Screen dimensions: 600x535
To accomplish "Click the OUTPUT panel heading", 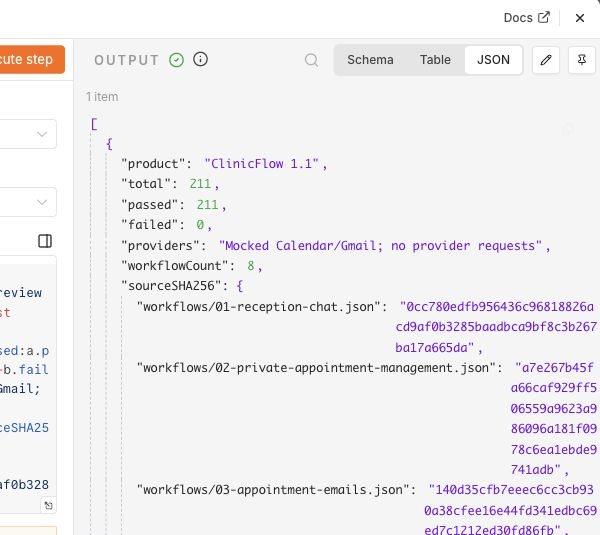I will (x=126, y=60).
